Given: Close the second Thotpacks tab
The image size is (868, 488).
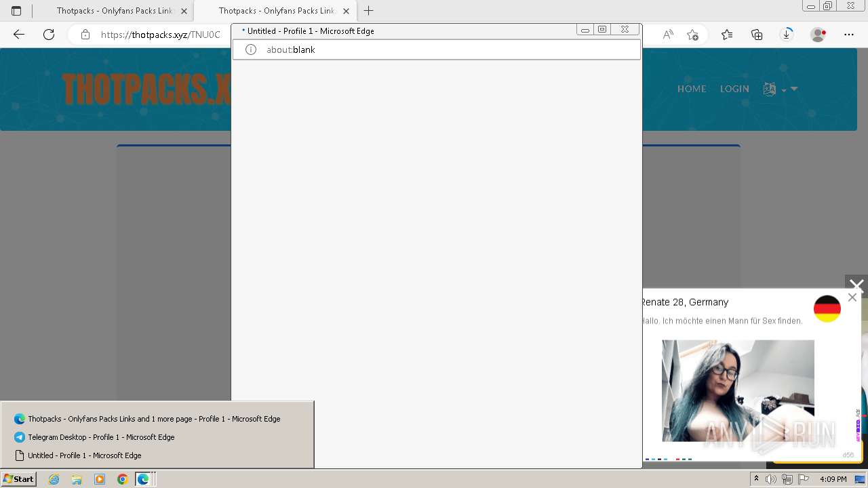Looking at the screenshot, I should pyautogui.click(x=346, y=11).
